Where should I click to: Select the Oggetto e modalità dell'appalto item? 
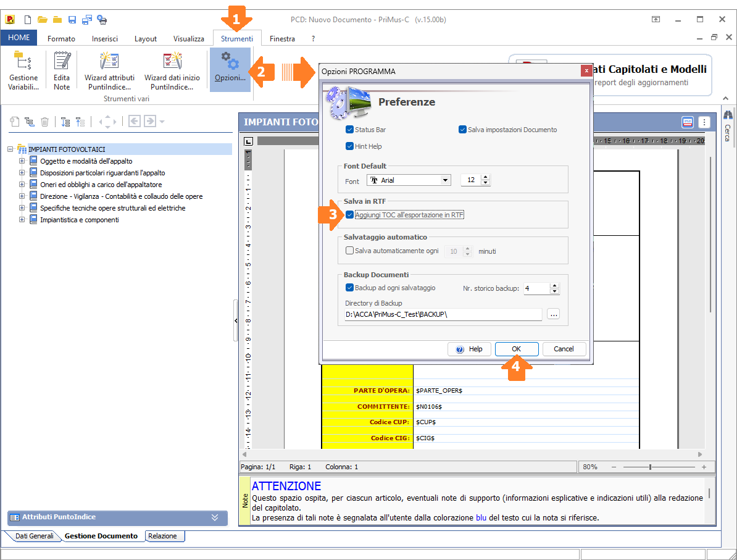(86, 161)
